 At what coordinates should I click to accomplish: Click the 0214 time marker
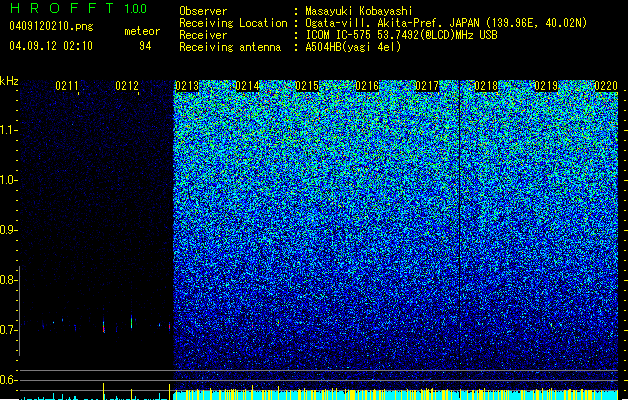pyautogui.click(x=247, y=86)
